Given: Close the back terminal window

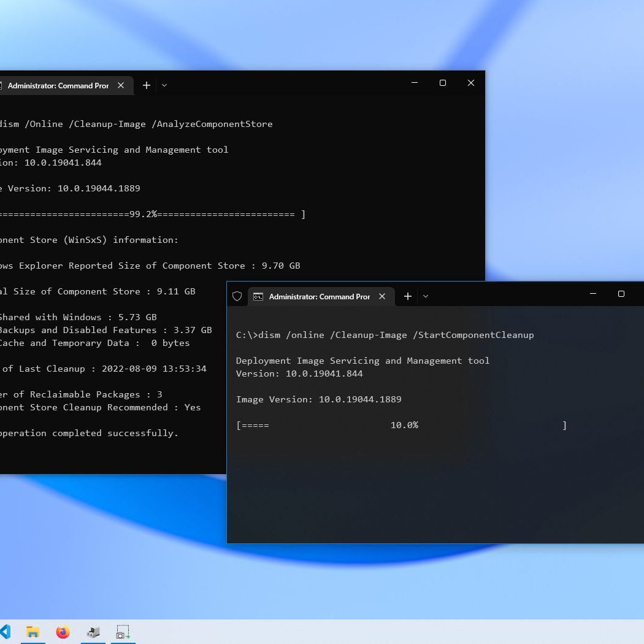Looking at the screenshot, I should click(x=471, y=83).
